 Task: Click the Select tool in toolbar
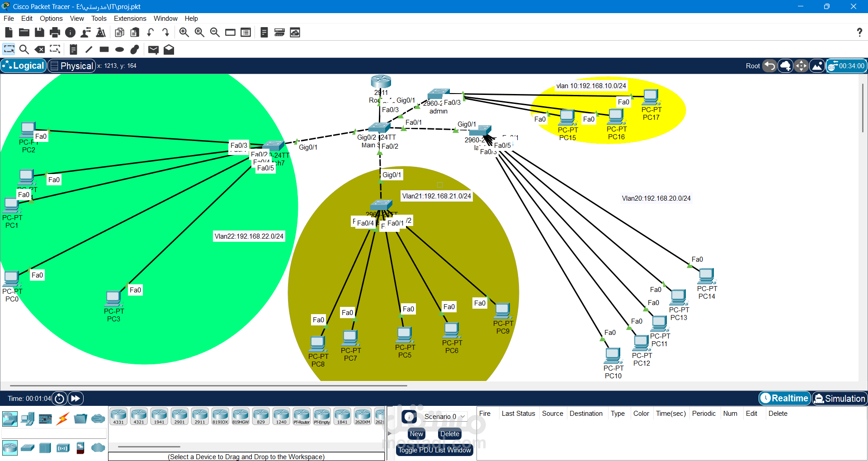9,49
